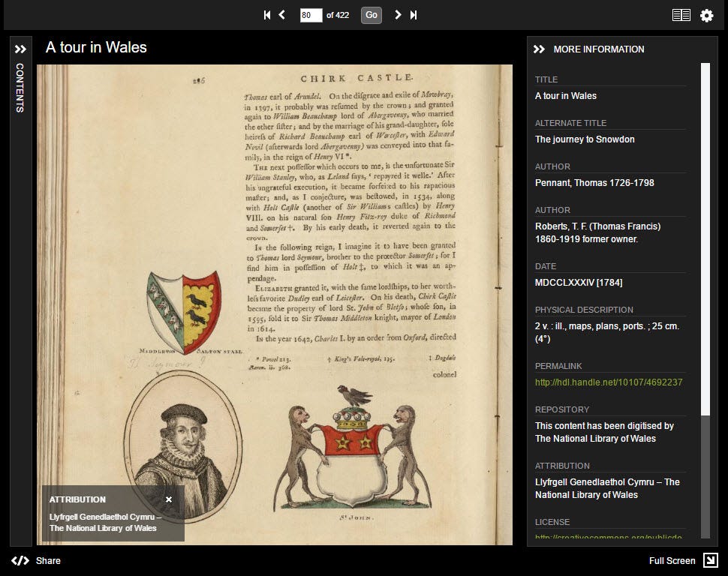The width and height of the screenshot is (728, 576).
Task: Open the viewer settings gear
Action: pyautogui.click(x=707, y=16)
